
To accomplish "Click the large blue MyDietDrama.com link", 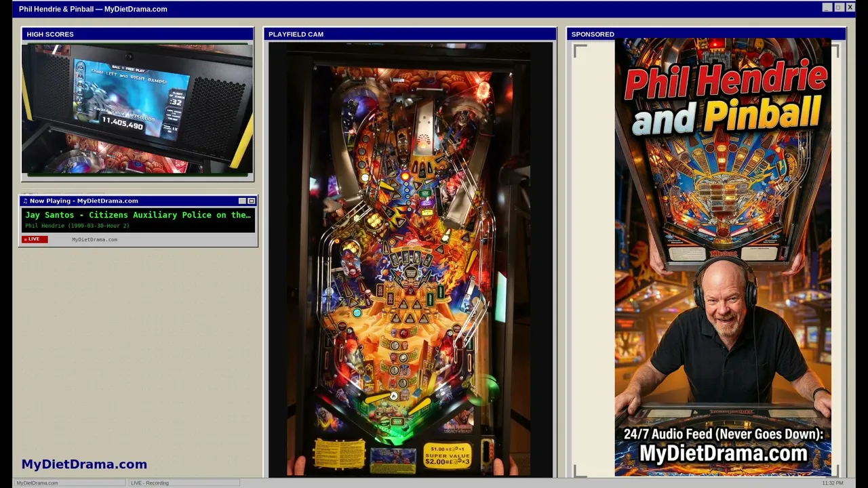I will coord(84,464).
